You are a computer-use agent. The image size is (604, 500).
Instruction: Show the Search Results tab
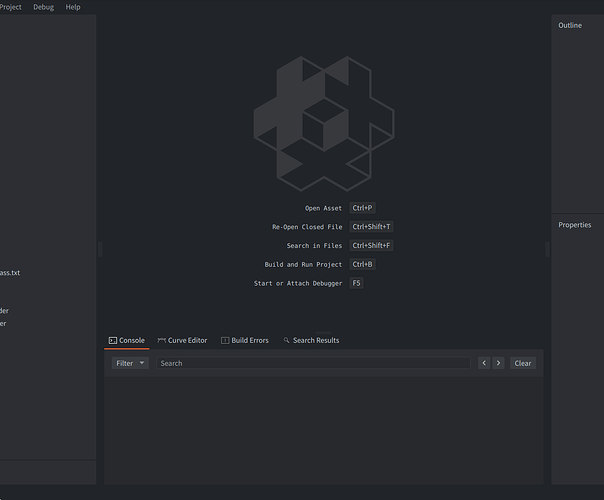[x=311, y=341]
